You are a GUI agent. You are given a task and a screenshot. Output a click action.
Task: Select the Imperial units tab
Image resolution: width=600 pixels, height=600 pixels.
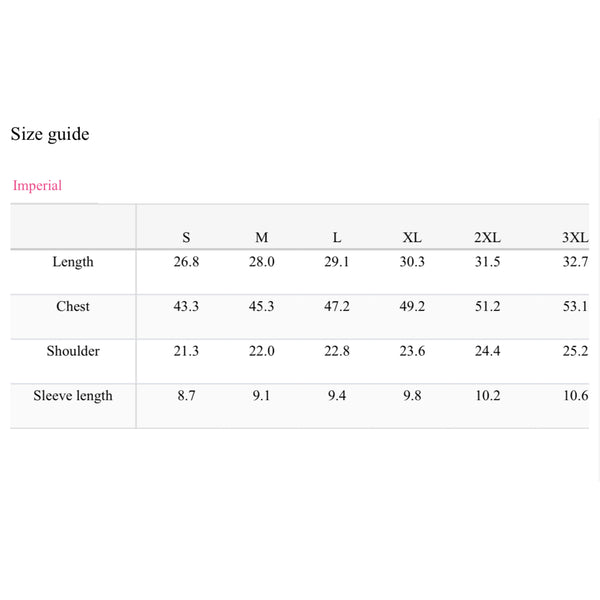click(x=37, y=186)
